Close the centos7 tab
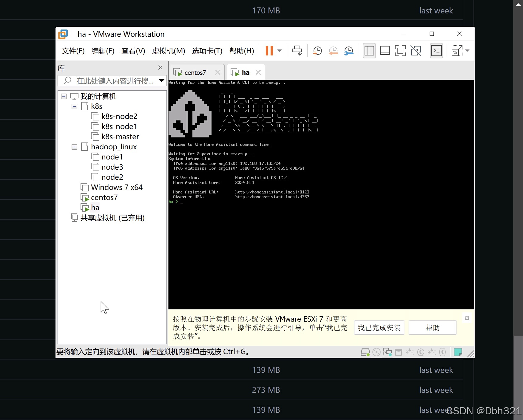Screen dimensions: 523x420 click(217, 72)
